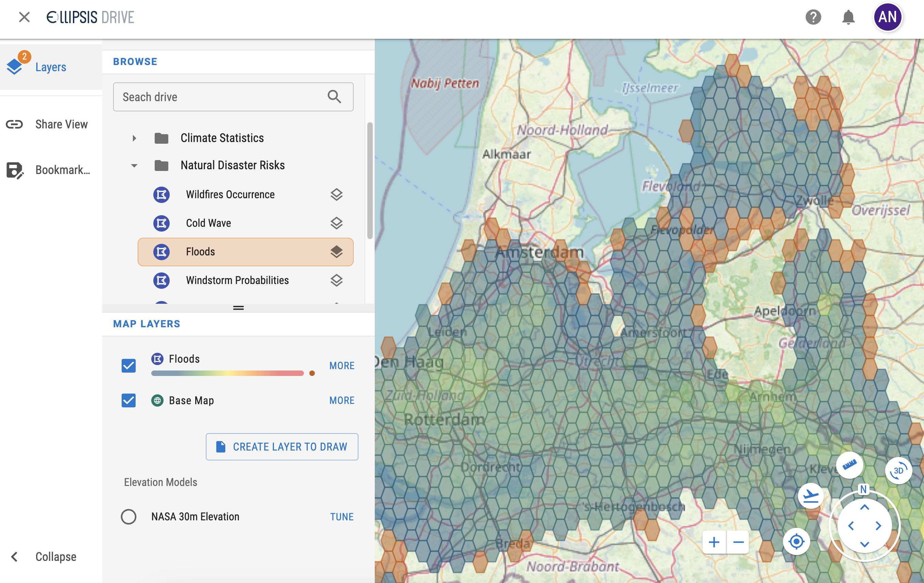Click the Base Map globe icon

pos(157,400)
